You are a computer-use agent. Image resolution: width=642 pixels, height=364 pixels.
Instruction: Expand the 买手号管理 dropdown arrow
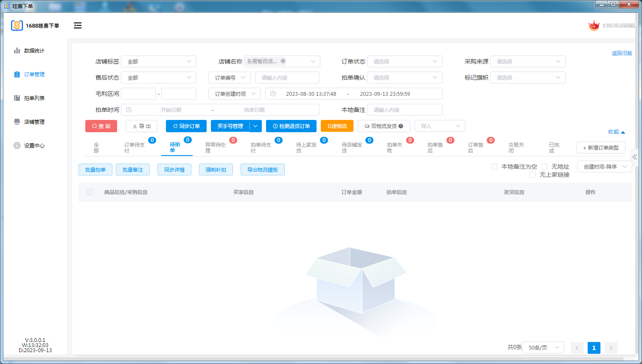coord(255,126)
